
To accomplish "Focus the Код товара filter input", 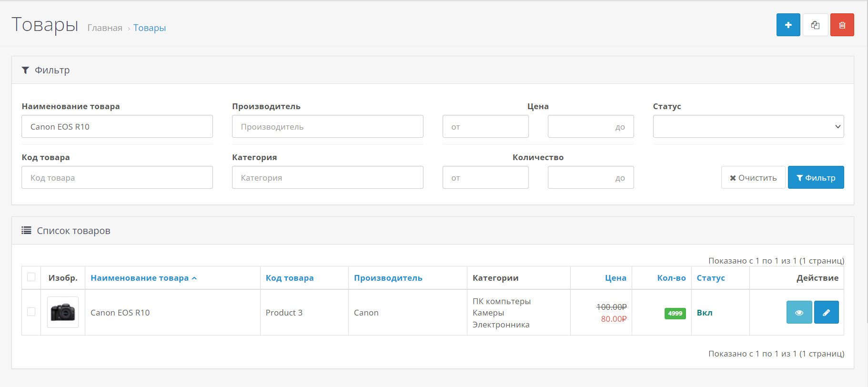I will coord(117,178).
